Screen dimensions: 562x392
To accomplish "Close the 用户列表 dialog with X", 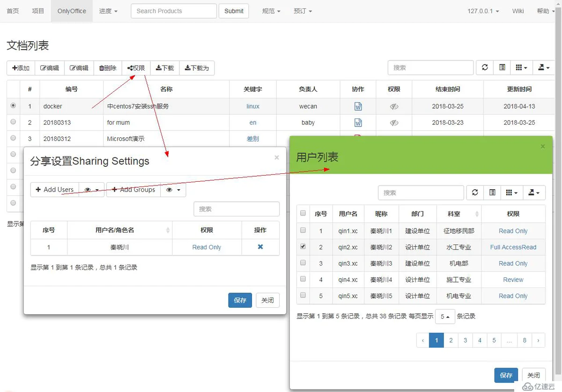I will [x=543, y=147].
